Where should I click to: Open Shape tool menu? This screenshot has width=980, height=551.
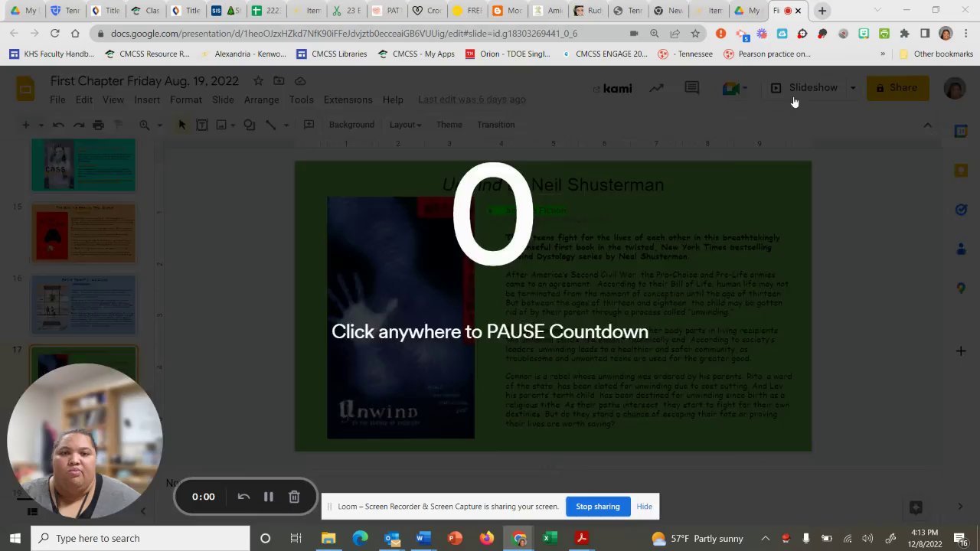point(250,125)
